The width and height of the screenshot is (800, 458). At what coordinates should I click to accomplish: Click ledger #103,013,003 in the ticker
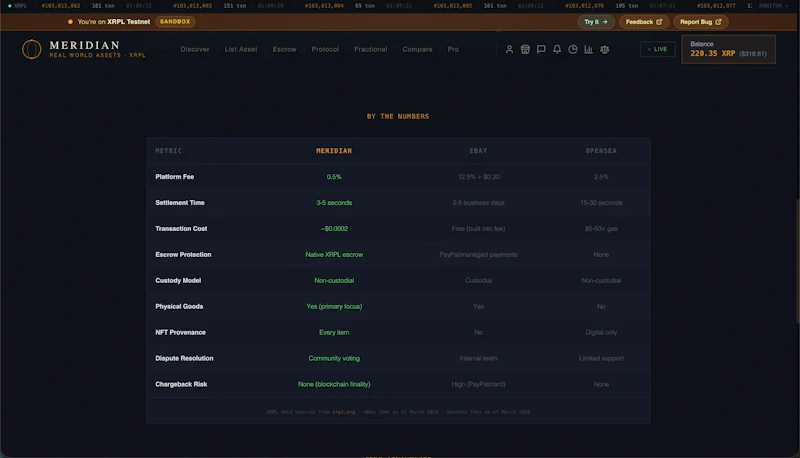point(192,6)
